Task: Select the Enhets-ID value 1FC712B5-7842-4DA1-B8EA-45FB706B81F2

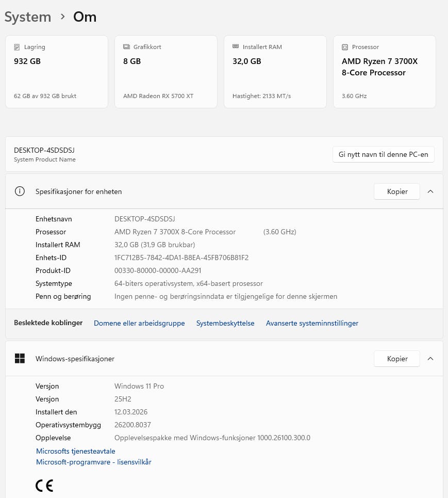Action: [x=181, y=258]
